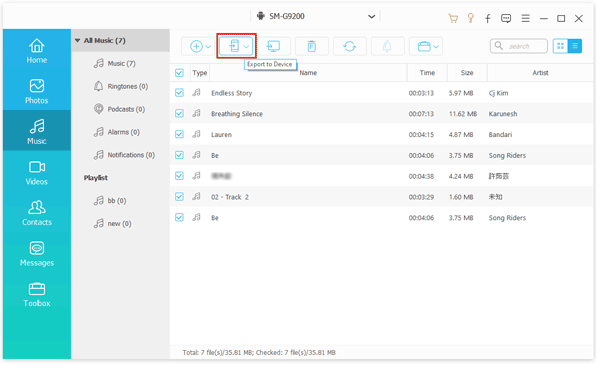Select Notifications (0) category
Screen dimensions: 600x365
tap(131, 155)
